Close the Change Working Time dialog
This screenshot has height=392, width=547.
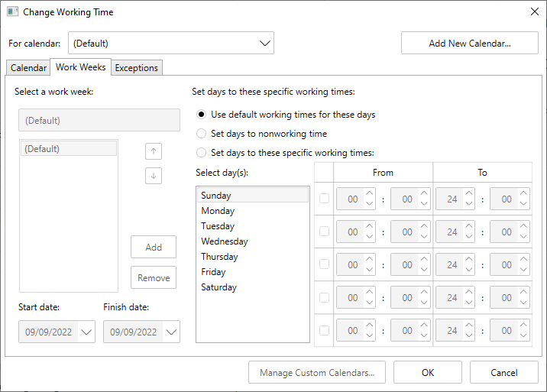[x=533, y=12]
